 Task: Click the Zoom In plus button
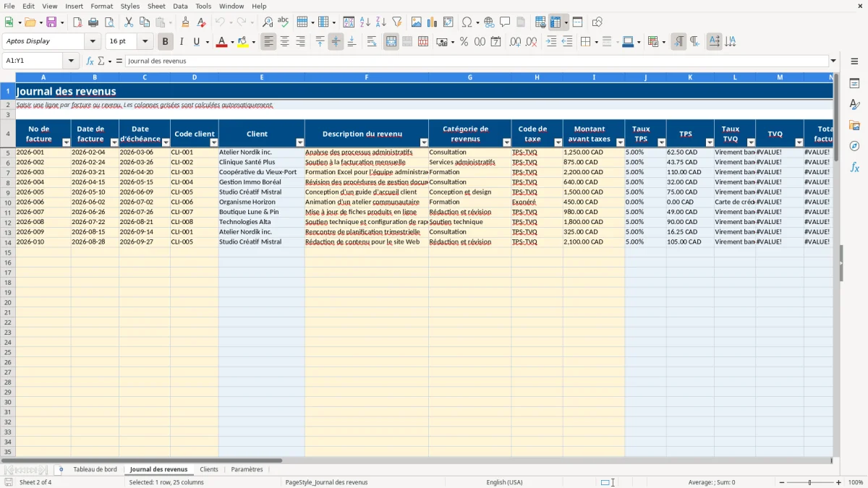(838, 482)
